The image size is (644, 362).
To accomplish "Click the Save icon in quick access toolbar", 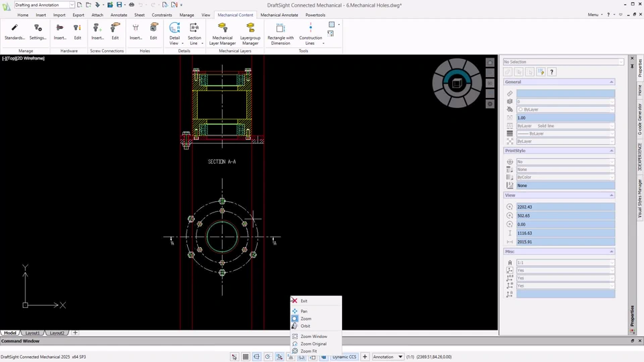I will (x=119, y=5).
